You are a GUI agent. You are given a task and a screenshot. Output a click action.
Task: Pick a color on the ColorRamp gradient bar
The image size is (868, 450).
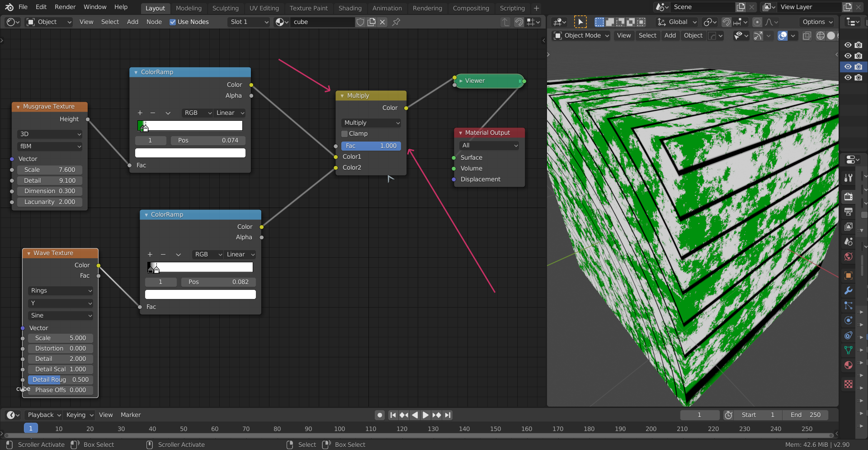[x=190, y=125]
